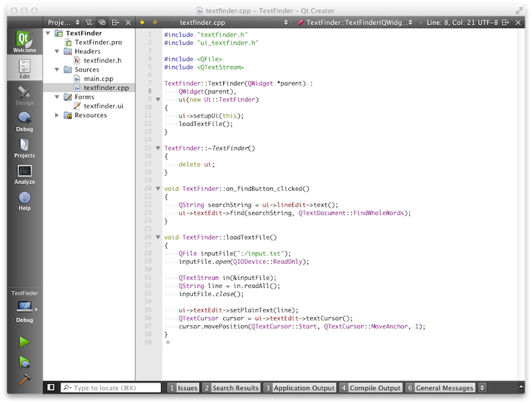Maximize the output pane with the arrow
Screen dimensions: 532x404
coord(521,387)
